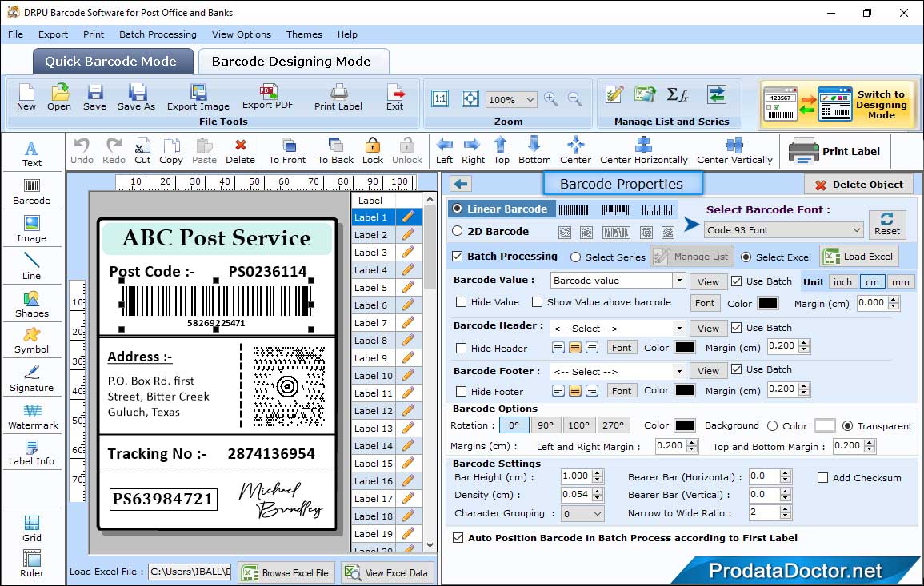The width and height of the screenshot is (924, 586).
Task: Reset the barcode font
Action: tap(887, 225)
